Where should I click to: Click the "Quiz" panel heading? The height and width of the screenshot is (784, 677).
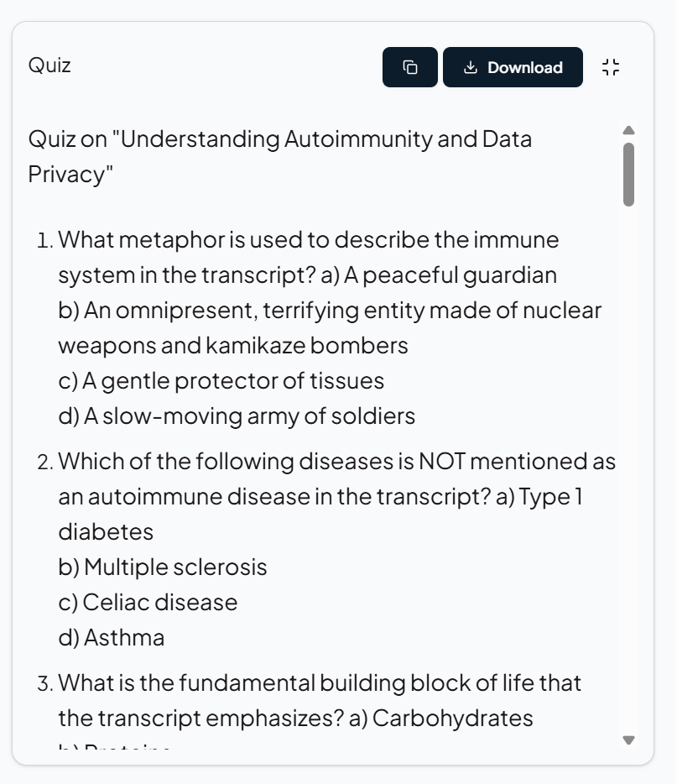pos(49,65)
